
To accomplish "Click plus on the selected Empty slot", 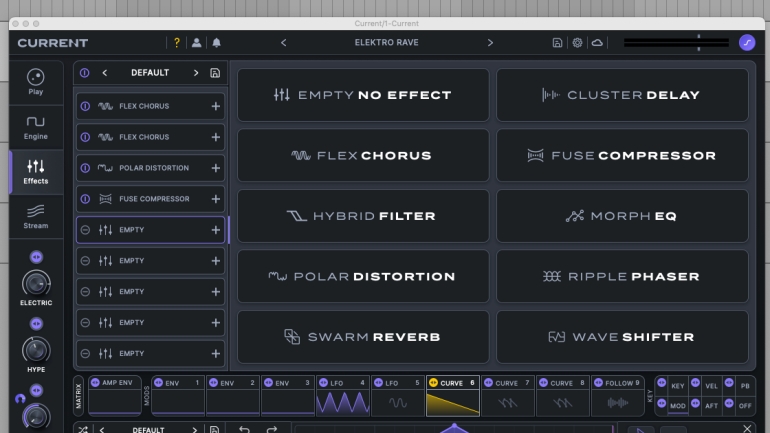I will (216, 230).
